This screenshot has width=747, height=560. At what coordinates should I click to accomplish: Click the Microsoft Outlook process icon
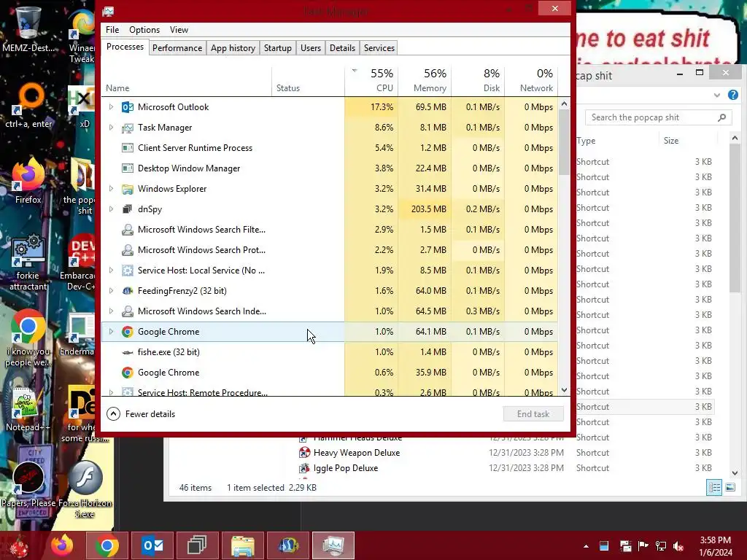(127, 107)
